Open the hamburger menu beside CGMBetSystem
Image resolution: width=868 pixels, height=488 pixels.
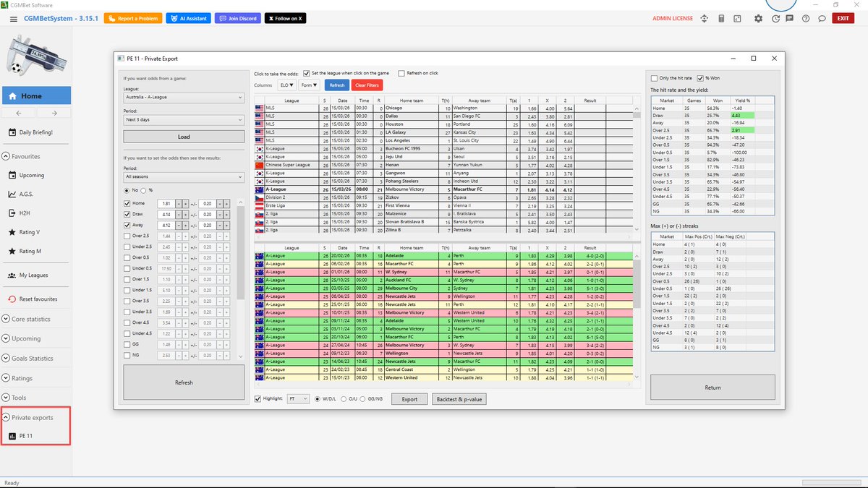[14, 18]
